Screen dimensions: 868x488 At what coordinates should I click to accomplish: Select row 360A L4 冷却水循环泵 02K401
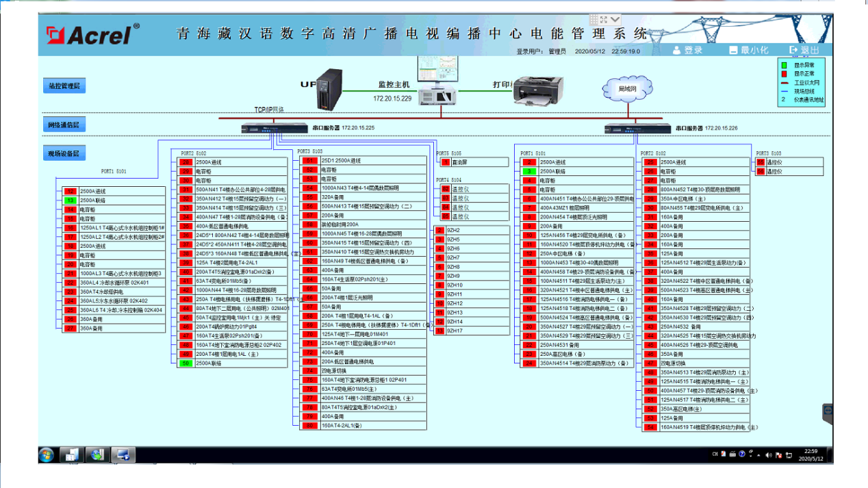coord(114,283)
